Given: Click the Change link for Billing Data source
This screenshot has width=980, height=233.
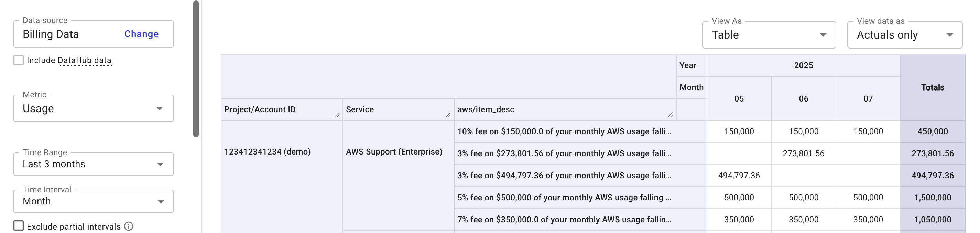Looking at the screenshot, I should click(141, 34).
